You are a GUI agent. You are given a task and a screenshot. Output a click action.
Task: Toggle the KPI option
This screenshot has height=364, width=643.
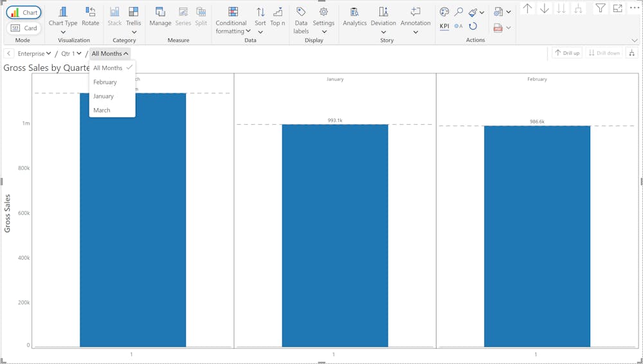(x=444, y=26)
